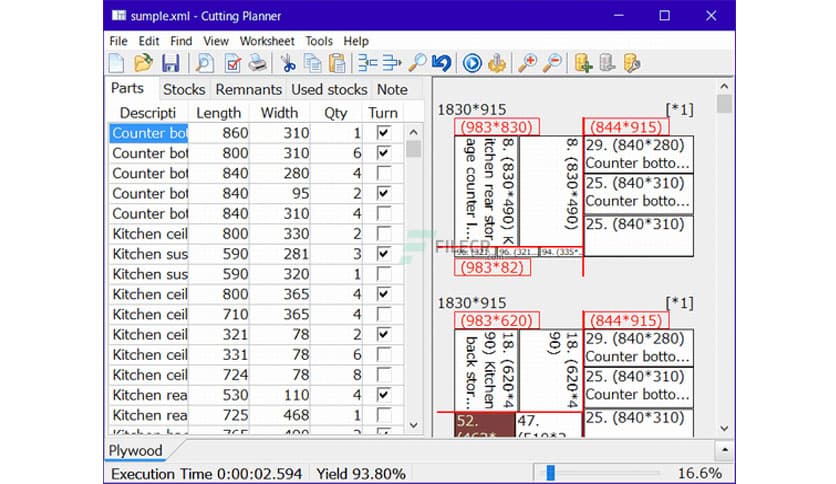Click the find magnifier icon next to undo

click(x=417, y=63)
